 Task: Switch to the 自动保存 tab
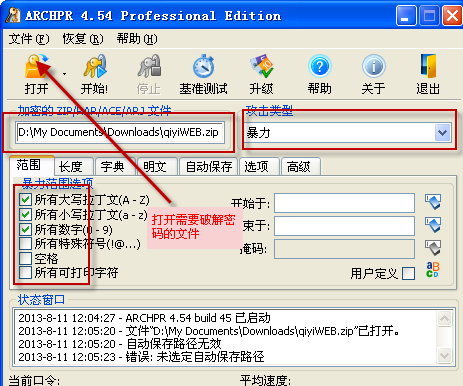coord(209,166)
